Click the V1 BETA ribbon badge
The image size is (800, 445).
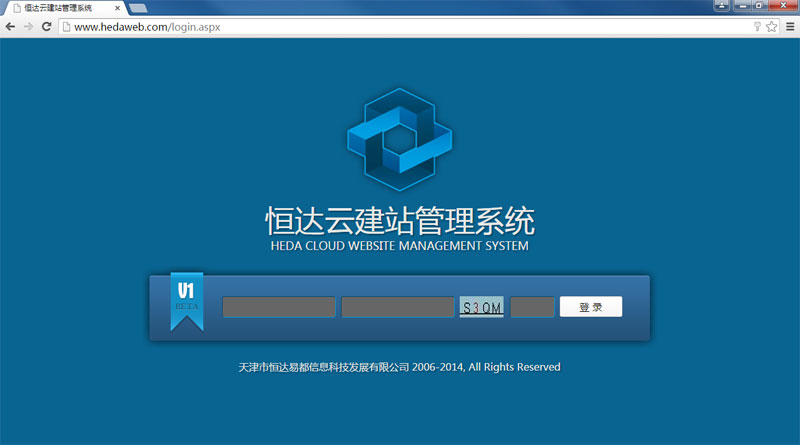(187, 301)
